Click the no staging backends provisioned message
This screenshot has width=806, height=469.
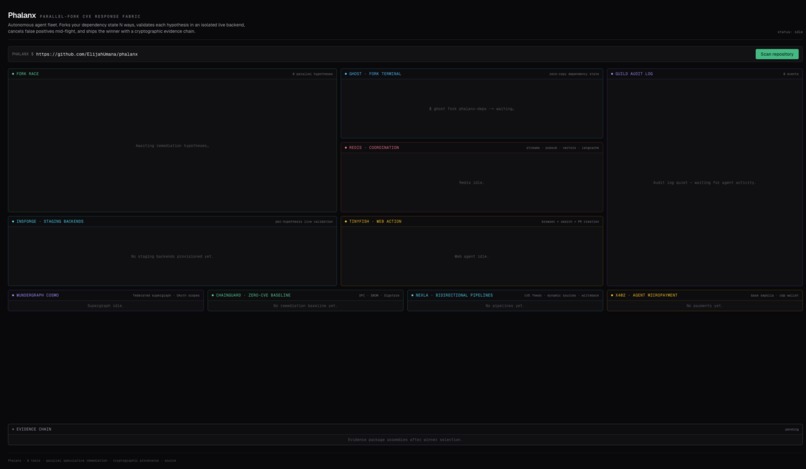[172, 256]
